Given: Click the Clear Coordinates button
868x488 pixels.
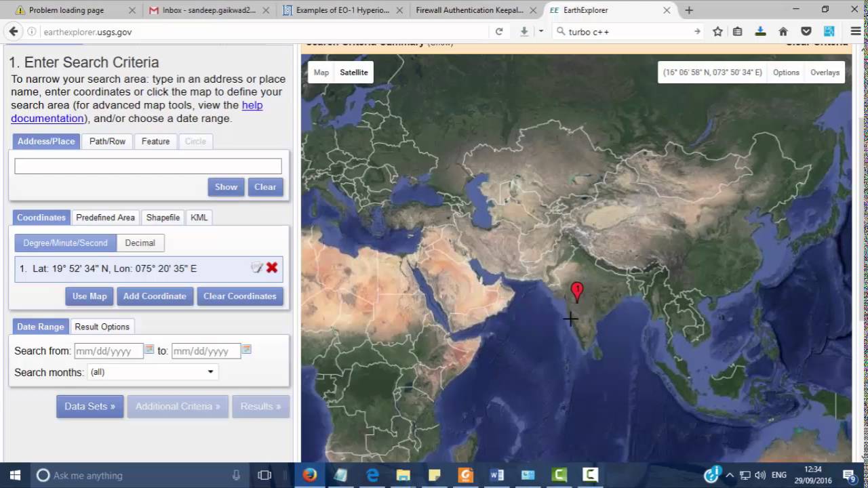Looking at the screenshot, I should (x=240, y=296).
